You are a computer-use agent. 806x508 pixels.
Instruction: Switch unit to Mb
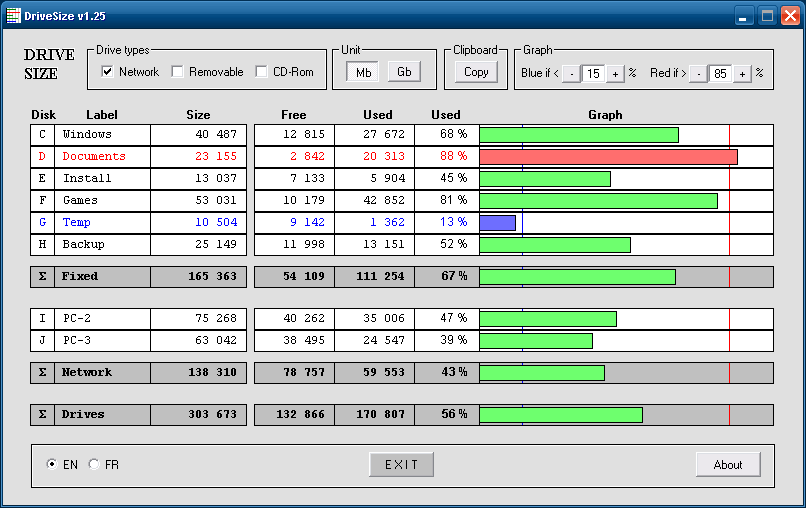pyautogui.click(x=363, y=72)
